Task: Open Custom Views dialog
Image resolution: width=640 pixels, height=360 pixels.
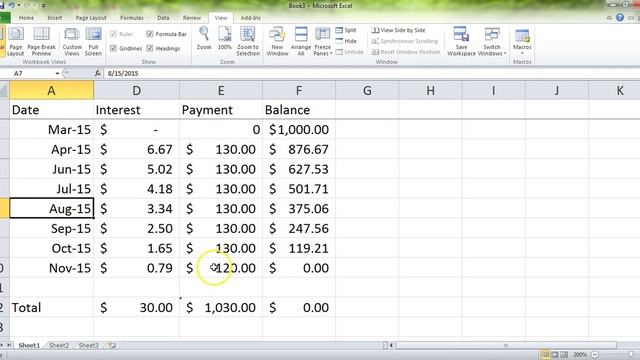Action: [72, 42]
